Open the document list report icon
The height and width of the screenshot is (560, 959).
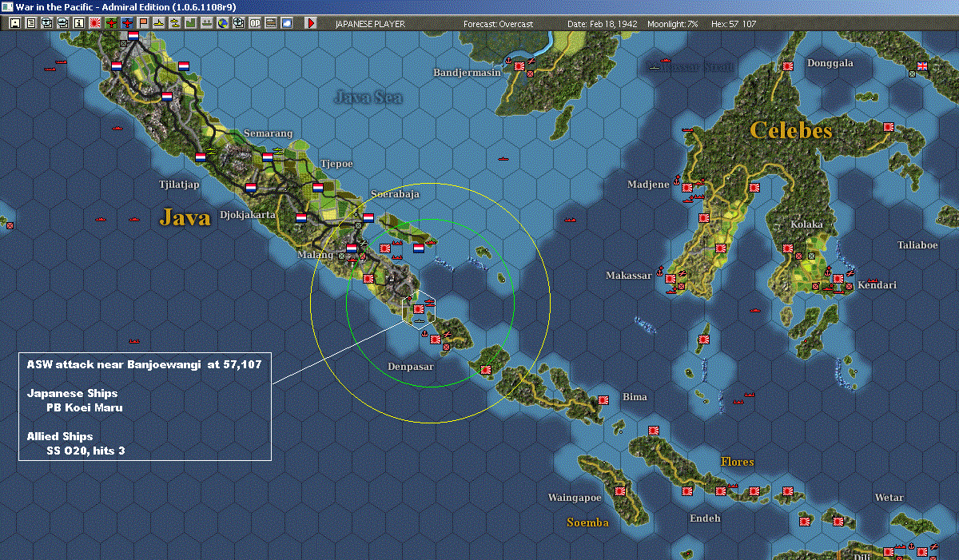(x=31, y=23)
